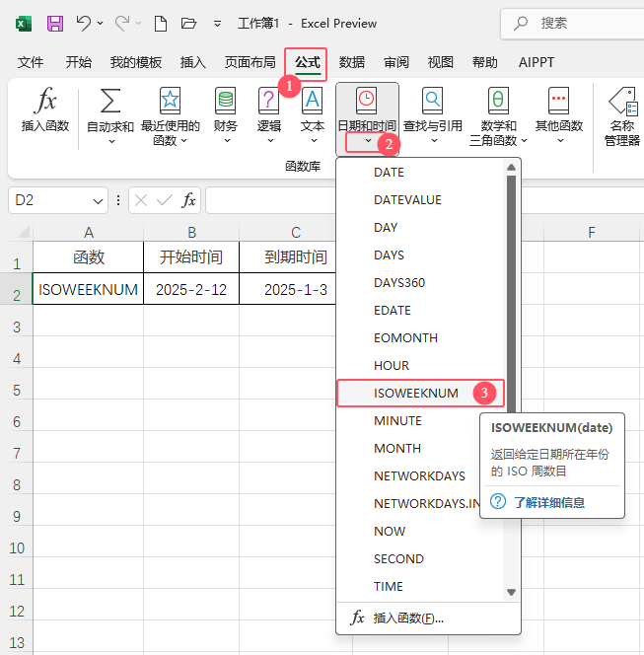Choose NOW from the function list
Viewport: 644px width, 655px height.
tap(421, 532)
